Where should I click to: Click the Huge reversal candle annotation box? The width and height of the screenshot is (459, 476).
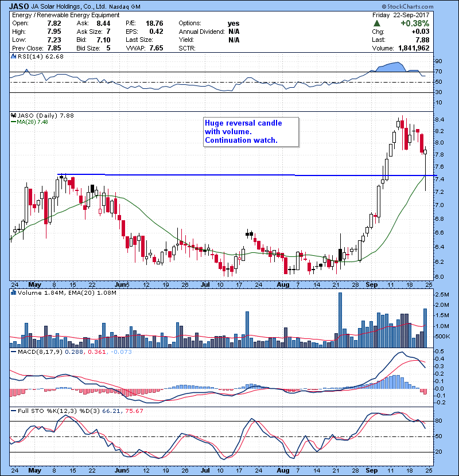(x=251, y=132)
